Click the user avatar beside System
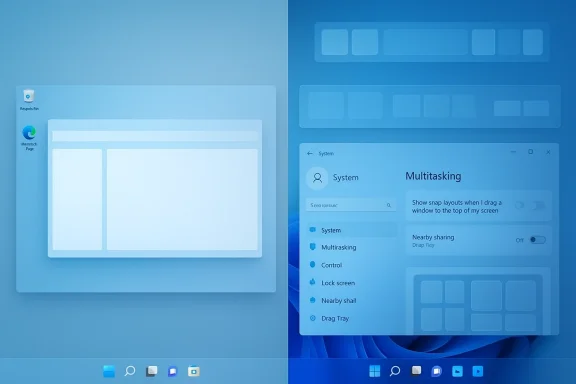Image resolution: width=576 pixels, height=384 pixels. [317, 178]
